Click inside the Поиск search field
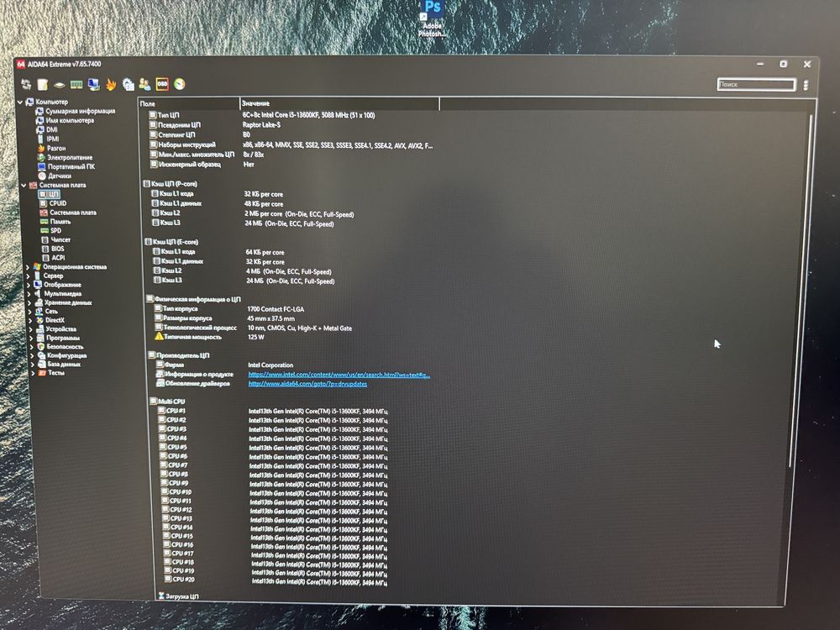This screenshot has width=840, height=630. click(x=756, y=84)
